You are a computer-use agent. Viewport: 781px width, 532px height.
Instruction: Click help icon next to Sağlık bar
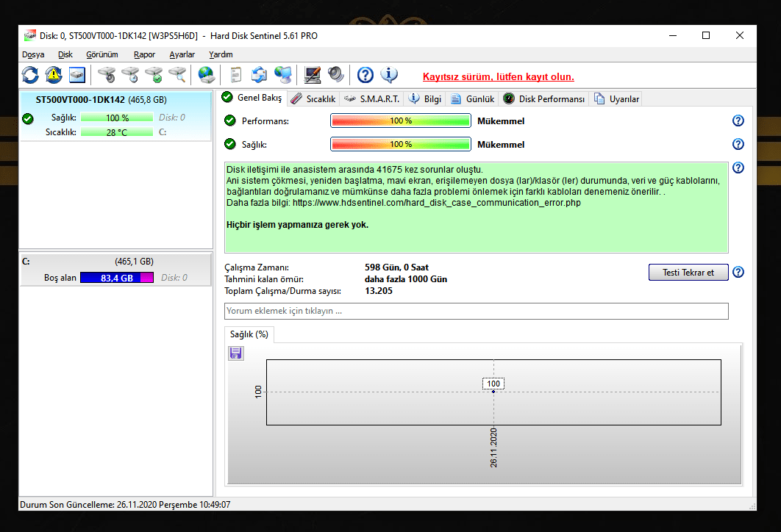(x=738, y=144)
